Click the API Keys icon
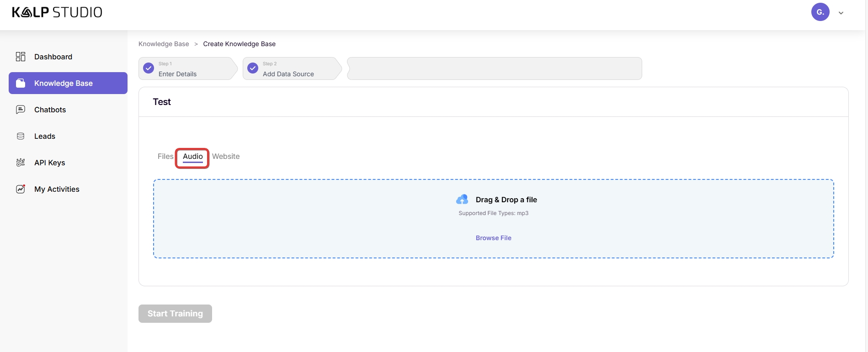This screenshot has width=868, height=352. coord(21,163)
